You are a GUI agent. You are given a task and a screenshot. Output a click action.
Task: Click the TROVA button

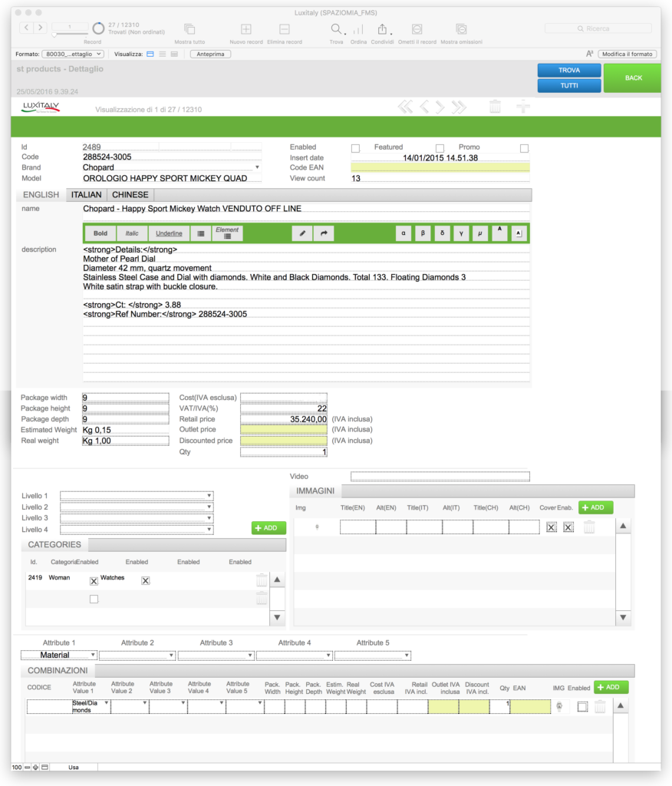point(569,70)
